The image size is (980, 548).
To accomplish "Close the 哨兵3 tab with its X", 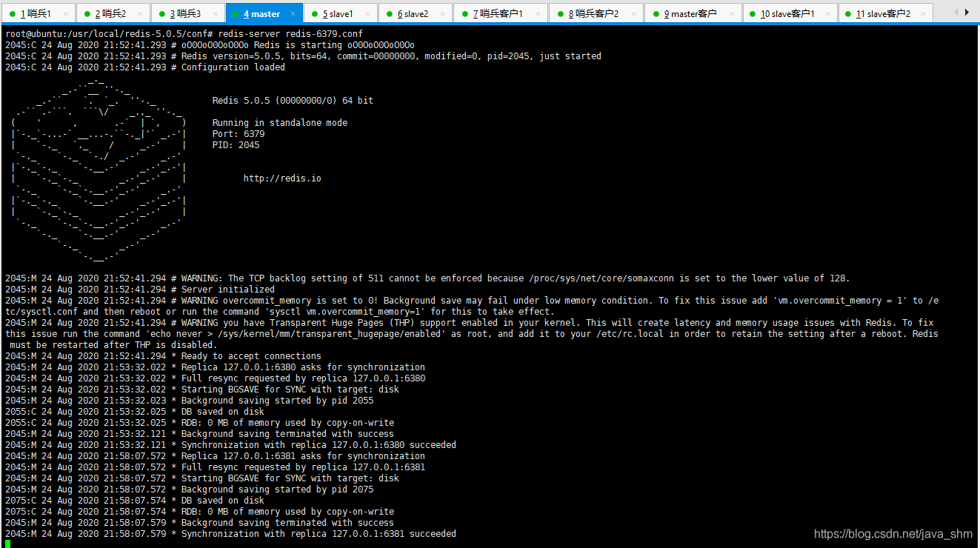I will coord(215,13).
